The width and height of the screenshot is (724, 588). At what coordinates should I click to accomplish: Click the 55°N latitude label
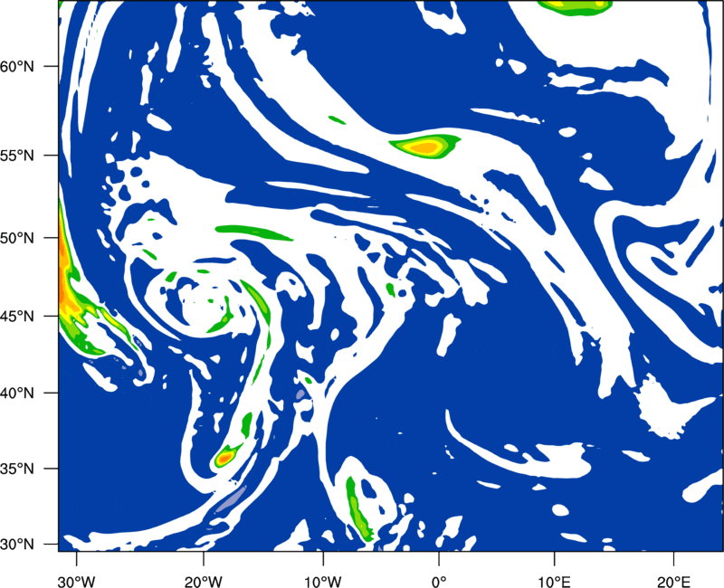pos(17,156)
